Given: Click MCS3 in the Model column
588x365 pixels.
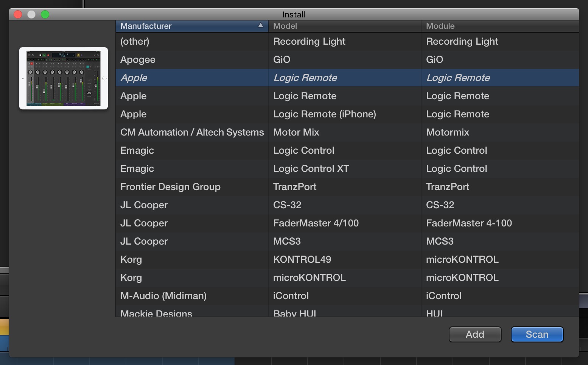Looking at the screenshot, I should pyautogui.click(x=287, y=241).
